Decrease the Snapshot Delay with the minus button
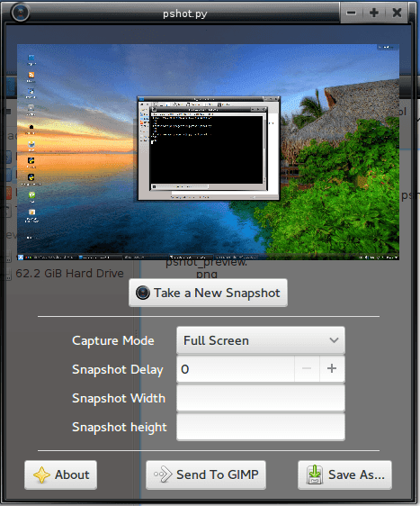The height and width of the screenshot is (506, 420). tap(307, 369)
